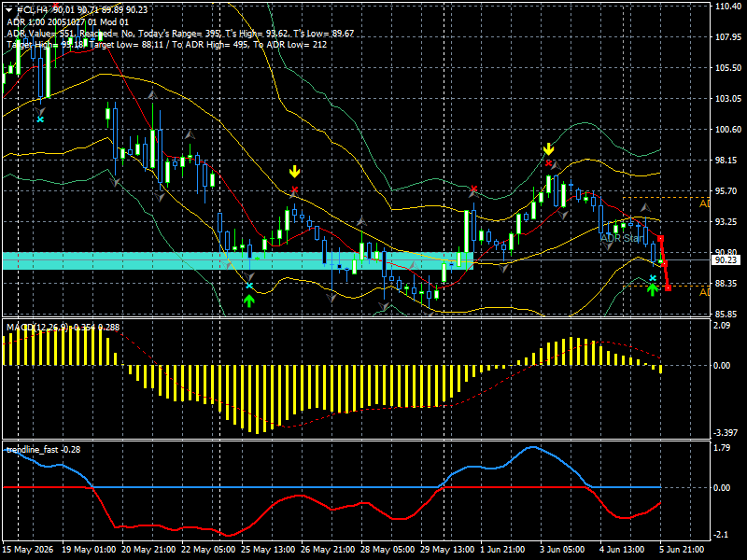Viewport: 747px width, 560px height.
Task: Click the 98.15 price axis label
Action: (728, 160)
